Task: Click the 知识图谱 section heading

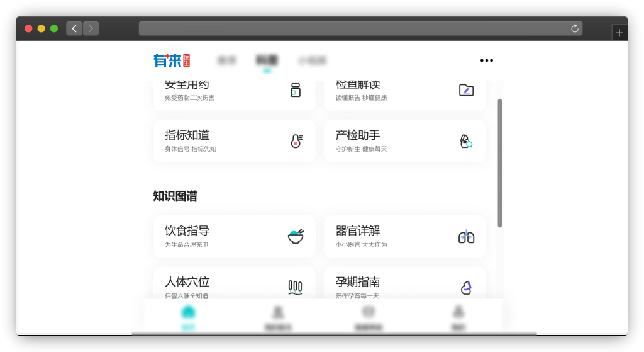Action: [175, 196]
